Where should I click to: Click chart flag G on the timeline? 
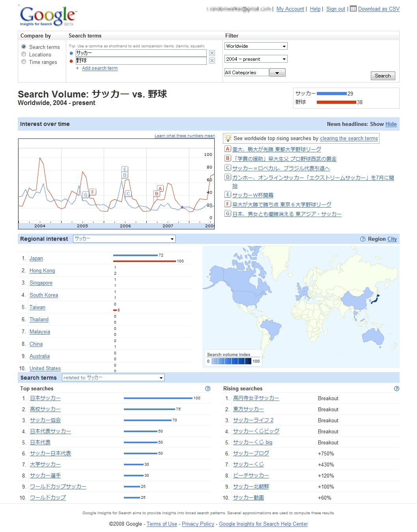tap(86, 195)
